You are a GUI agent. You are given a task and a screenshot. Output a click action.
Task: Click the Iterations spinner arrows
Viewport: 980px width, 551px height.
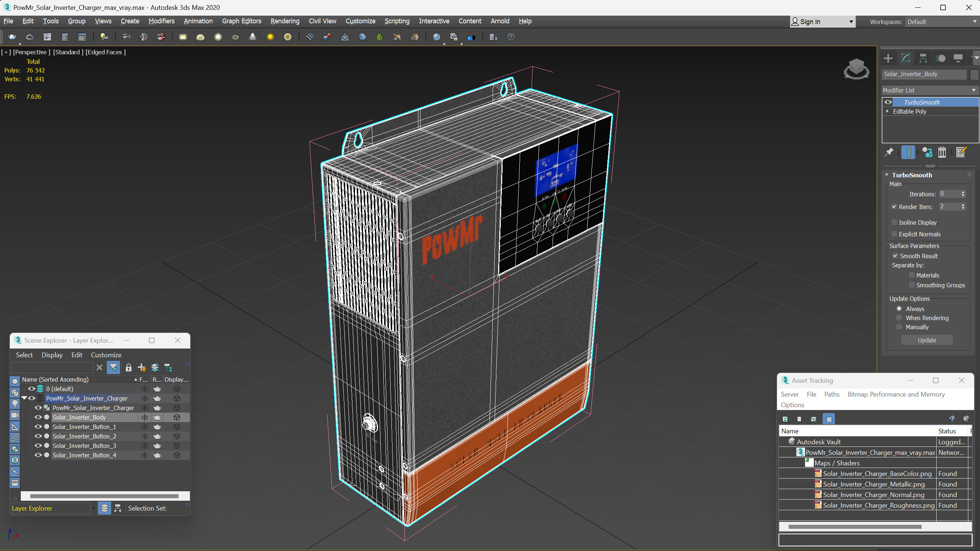[x=963, y=194]
